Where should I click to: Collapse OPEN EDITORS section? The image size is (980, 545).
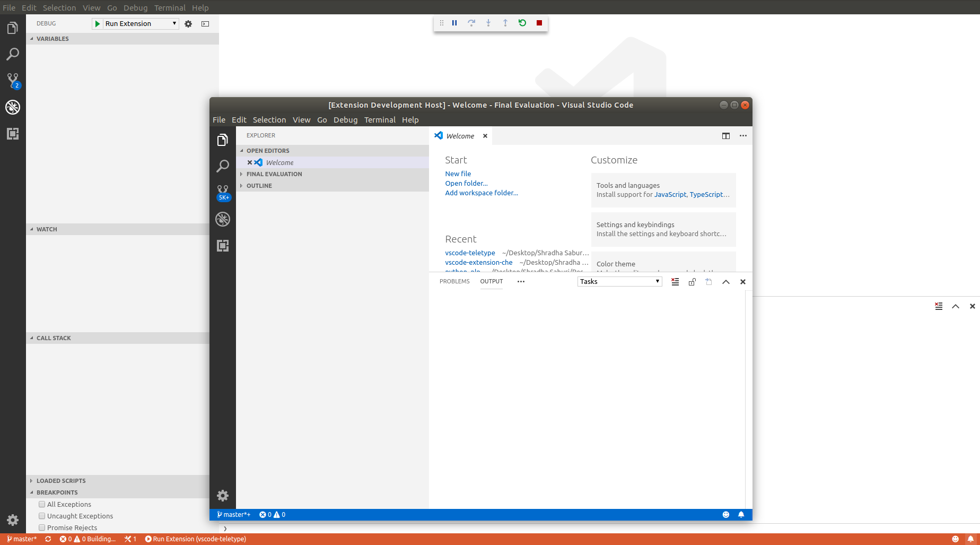(x=332, y=151)
